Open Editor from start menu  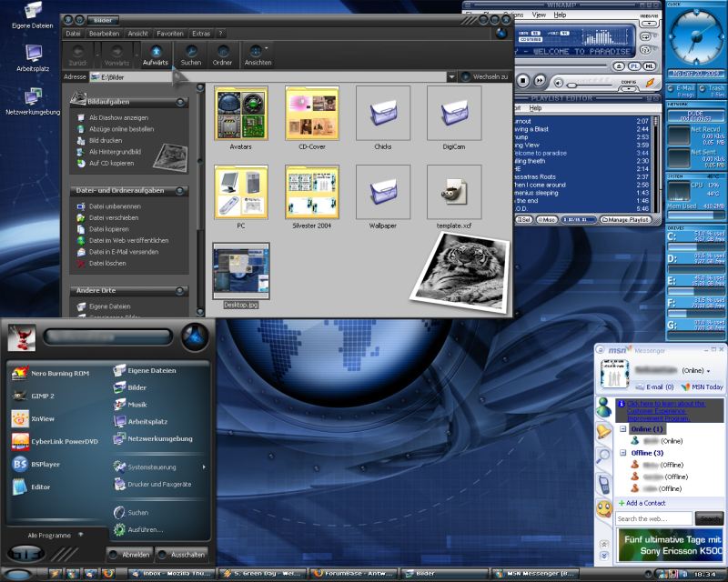[31, 487]
